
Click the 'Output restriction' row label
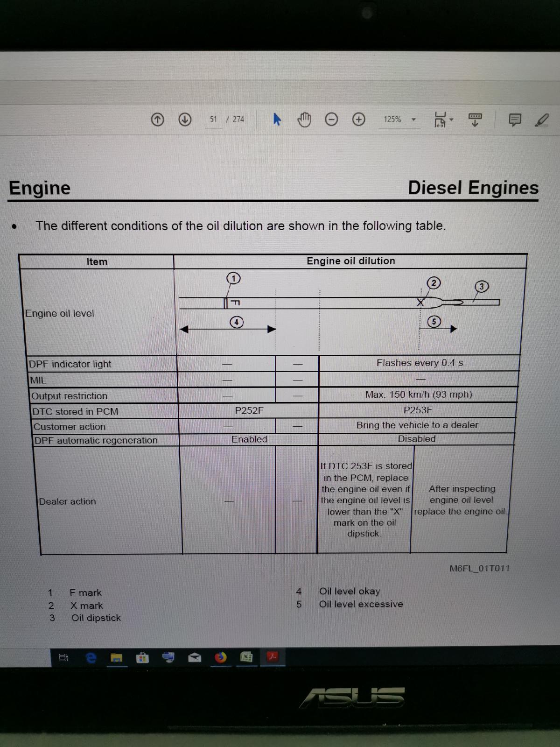pos(69,396)
